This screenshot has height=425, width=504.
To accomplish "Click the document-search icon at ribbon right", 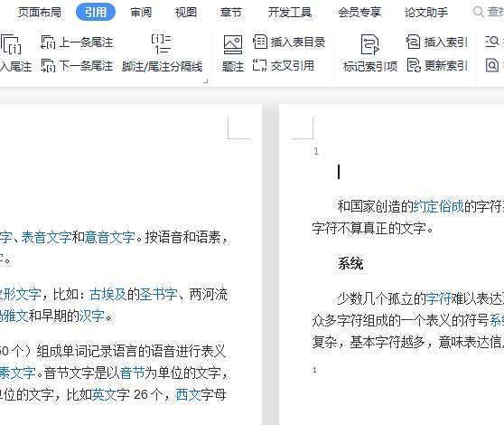I will [492, 65].
